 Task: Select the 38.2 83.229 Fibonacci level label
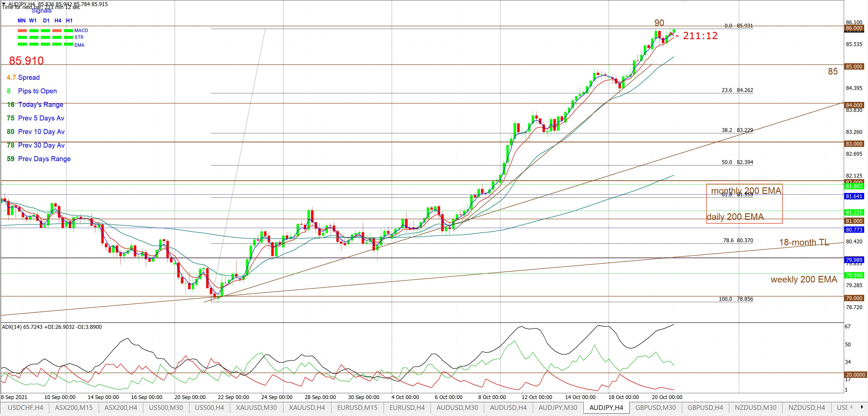tap(737, 130)
